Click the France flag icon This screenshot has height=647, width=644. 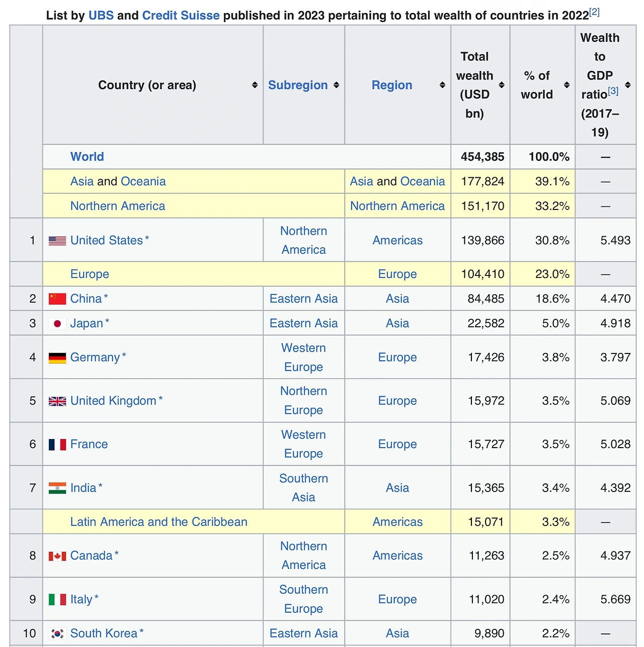[x=57, y=445]
